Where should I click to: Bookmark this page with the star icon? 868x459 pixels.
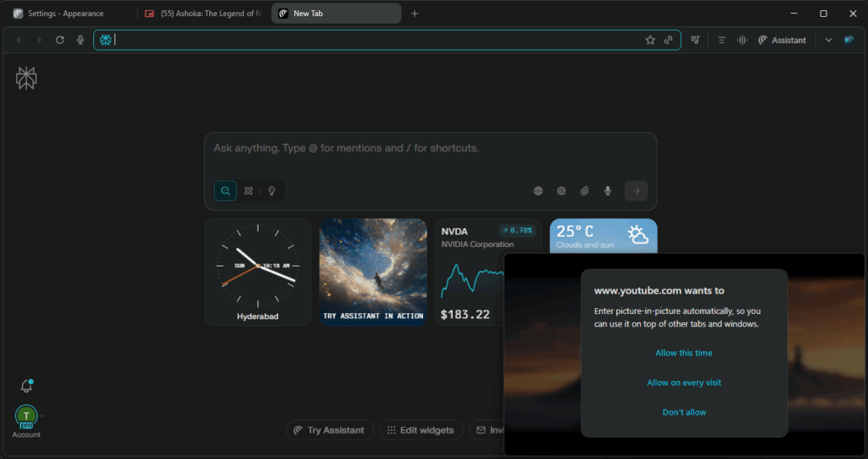[650, 40]
